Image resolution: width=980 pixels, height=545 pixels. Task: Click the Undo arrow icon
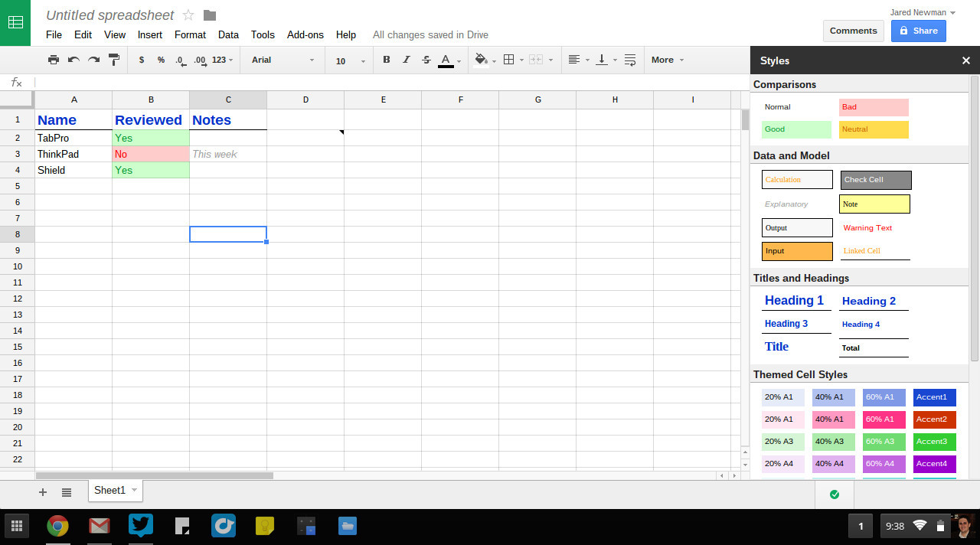73,60
